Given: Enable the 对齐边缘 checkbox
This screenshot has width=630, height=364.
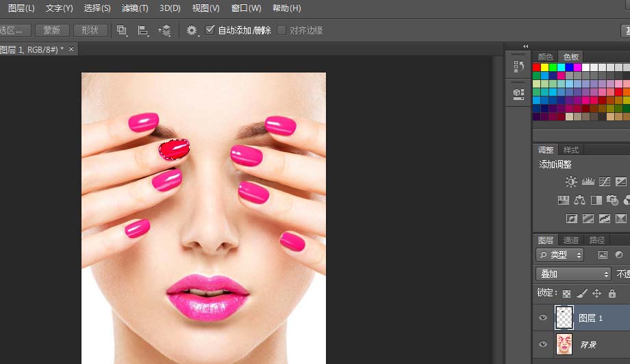Looking at the screenshot, I should (x=281, y=30).
